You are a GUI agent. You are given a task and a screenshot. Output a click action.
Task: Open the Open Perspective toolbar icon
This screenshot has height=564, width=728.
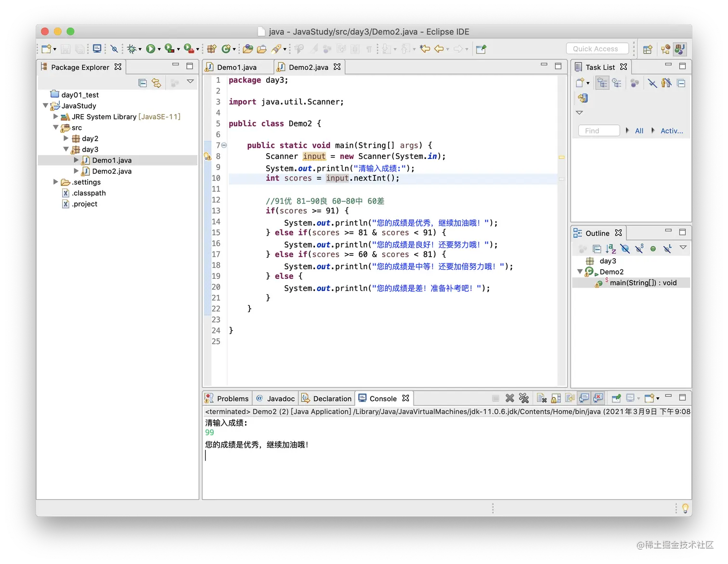[x=648, y=49]
